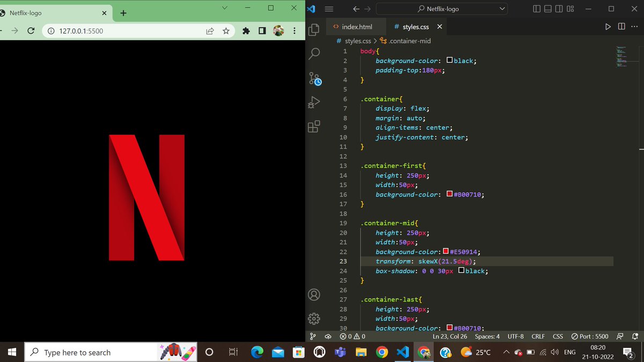
Task: Click the transform: skewX line of code
Action: coord(426,261)
